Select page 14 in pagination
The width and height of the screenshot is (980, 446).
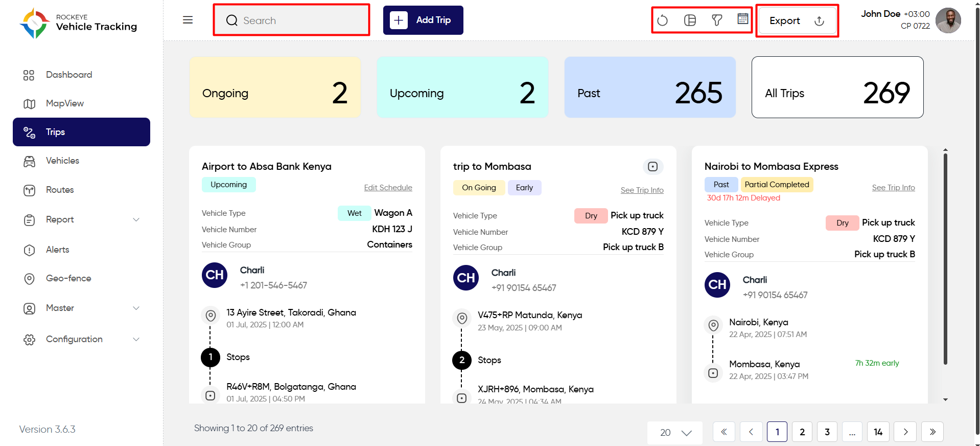tap(878, 432)
